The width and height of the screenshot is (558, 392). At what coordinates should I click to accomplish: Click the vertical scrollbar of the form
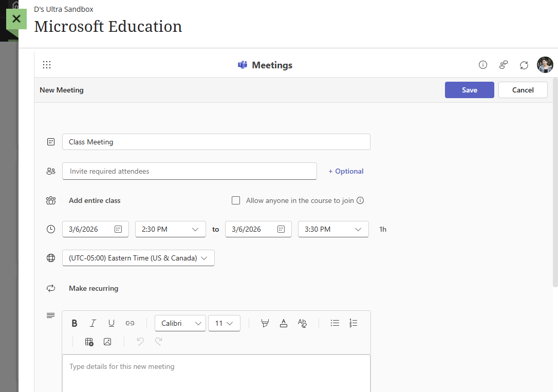(x=555, y=182)
